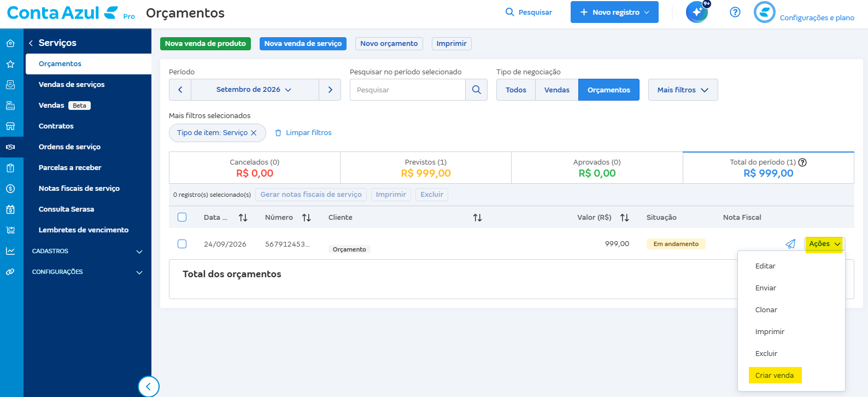This screenshot has height=397, width=868.
Task: Tick checkbox for 24/09/2026 budget row
Action: pos(182,244)
